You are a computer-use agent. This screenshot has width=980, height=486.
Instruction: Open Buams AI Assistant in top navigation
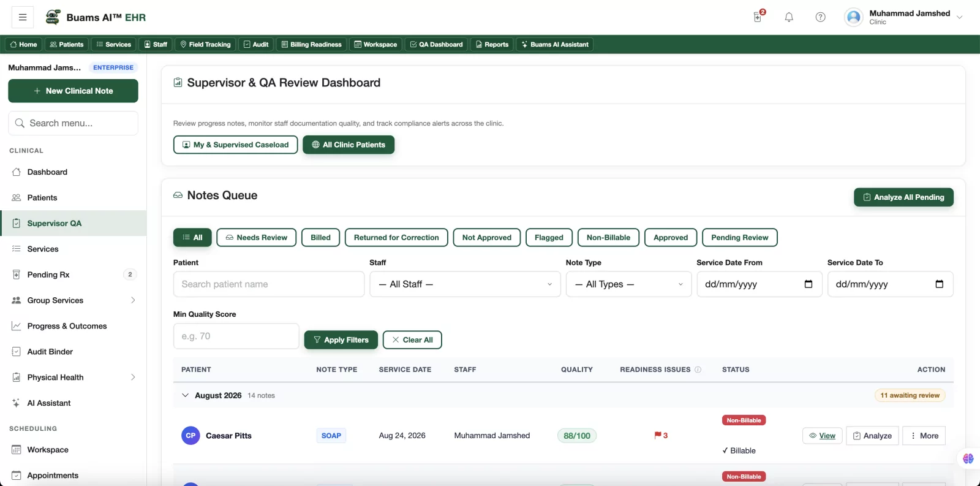click(555, 44)
